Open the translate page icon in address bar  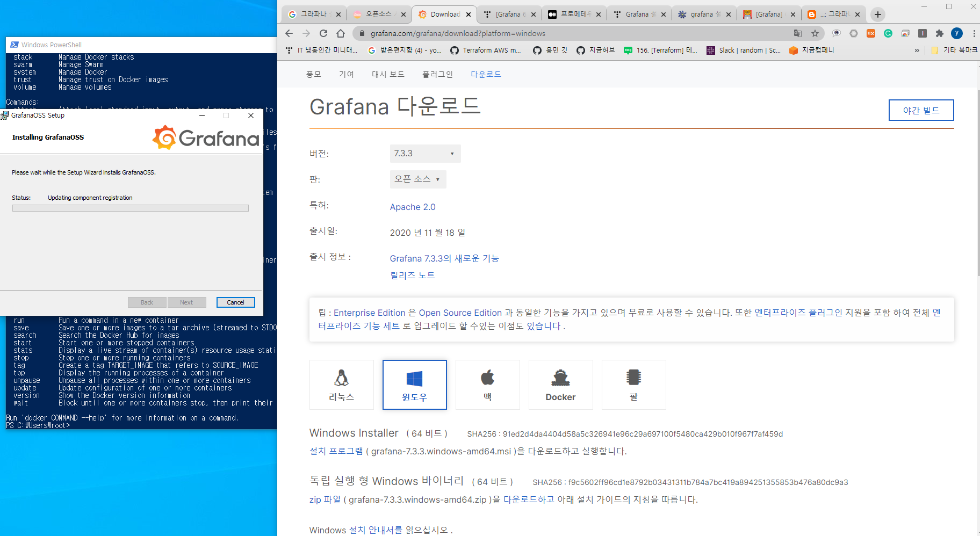pos(798,33)
